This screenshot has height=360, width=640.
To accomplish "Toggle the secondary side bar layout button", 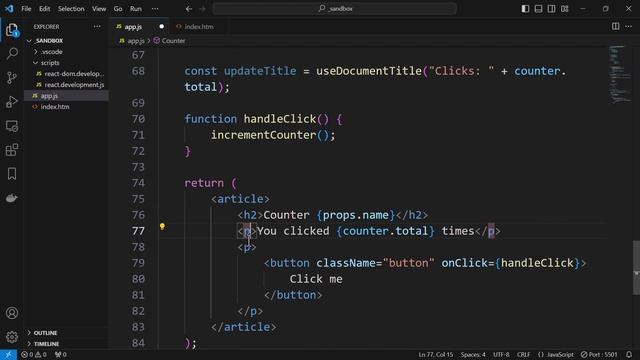I will (551, 9).
